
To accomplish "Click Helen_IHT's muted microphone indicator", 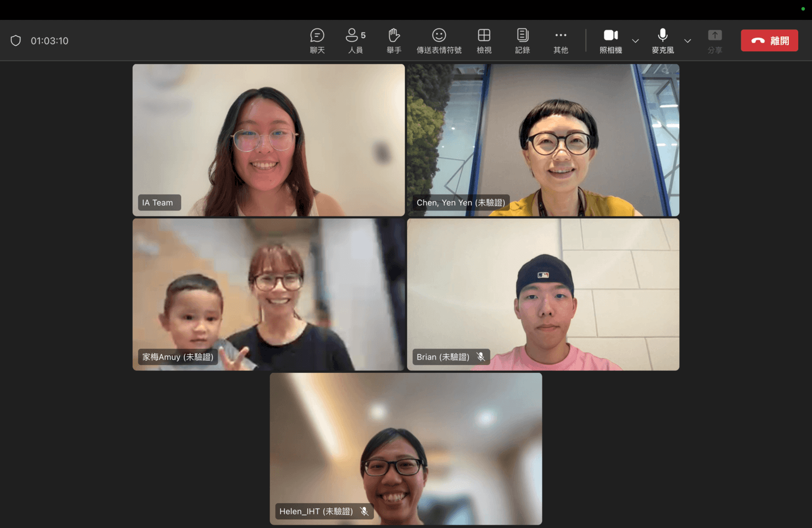I will (x=365, y=511).
